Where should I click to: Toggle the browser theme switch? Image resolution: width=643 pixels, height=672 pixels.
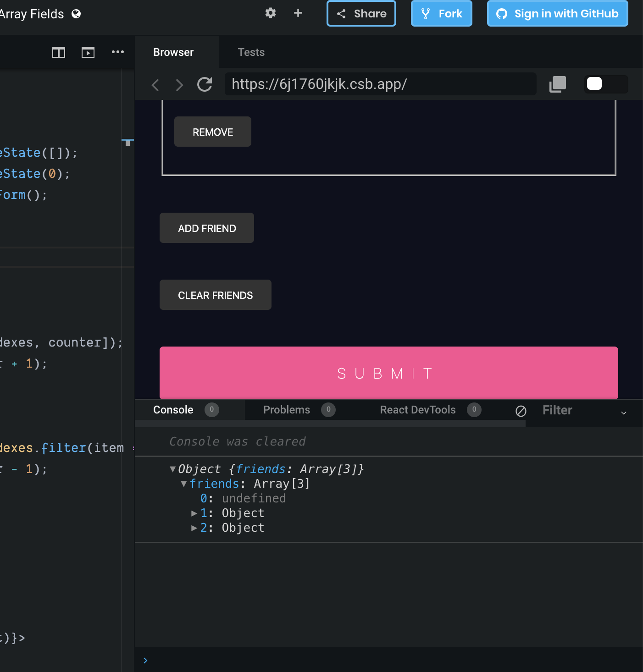click(605, 84)
